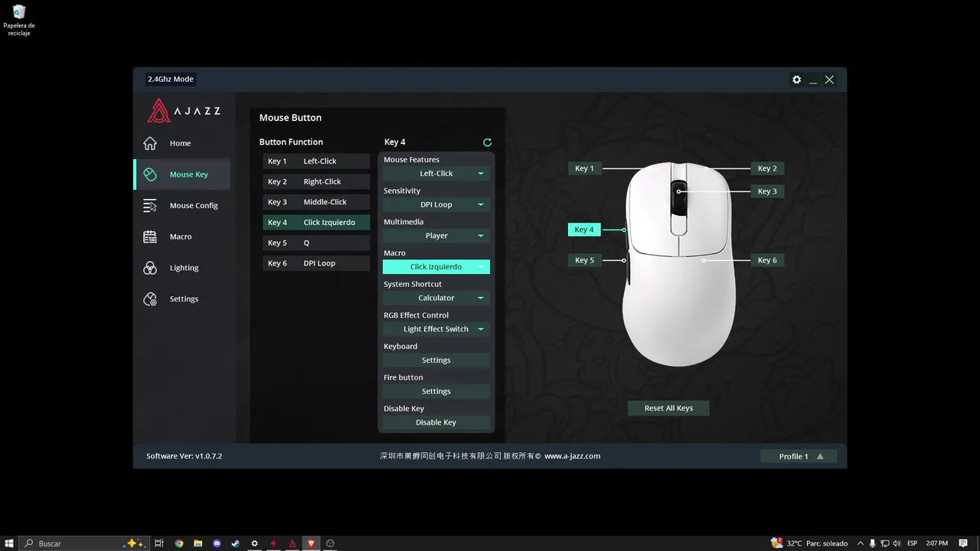
Task: Click highlighted Key 4 label on mouse diagram
Action: tap(584, 230)
